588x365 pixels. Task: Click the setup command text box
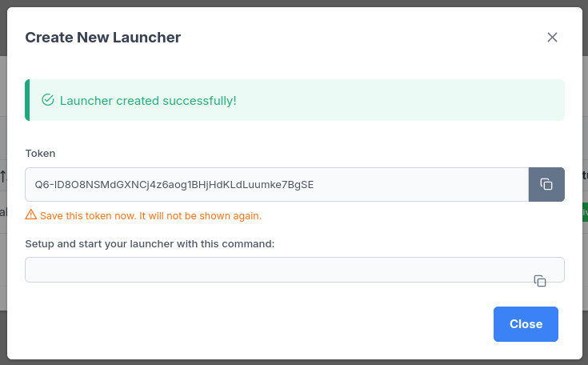[294, 270]
